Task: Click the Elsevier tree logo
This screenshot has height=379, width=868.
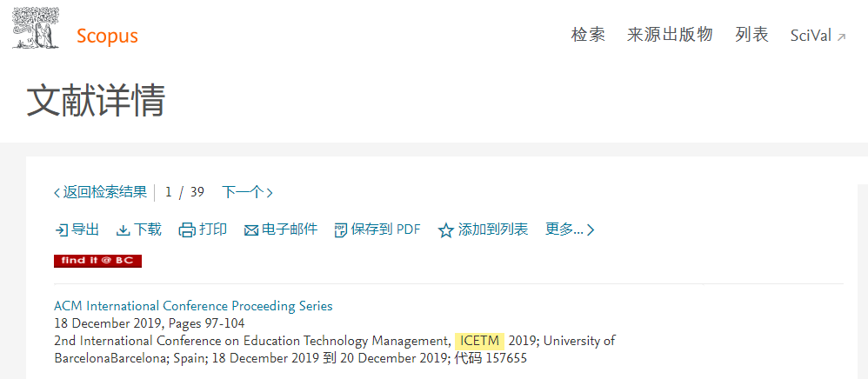Action: [x=36, y=28]
